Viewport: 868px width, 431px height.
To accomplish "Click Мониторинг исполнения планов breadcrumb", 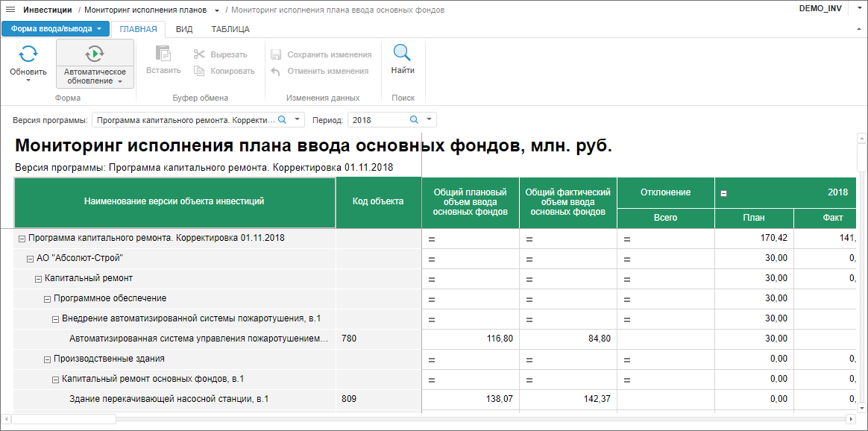I will pyautogui.click(x=145, y=10).
